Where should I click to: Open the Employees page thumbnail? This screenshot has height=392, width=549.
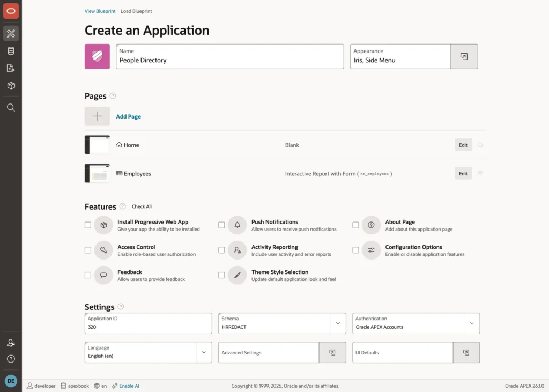click(98, 173)
